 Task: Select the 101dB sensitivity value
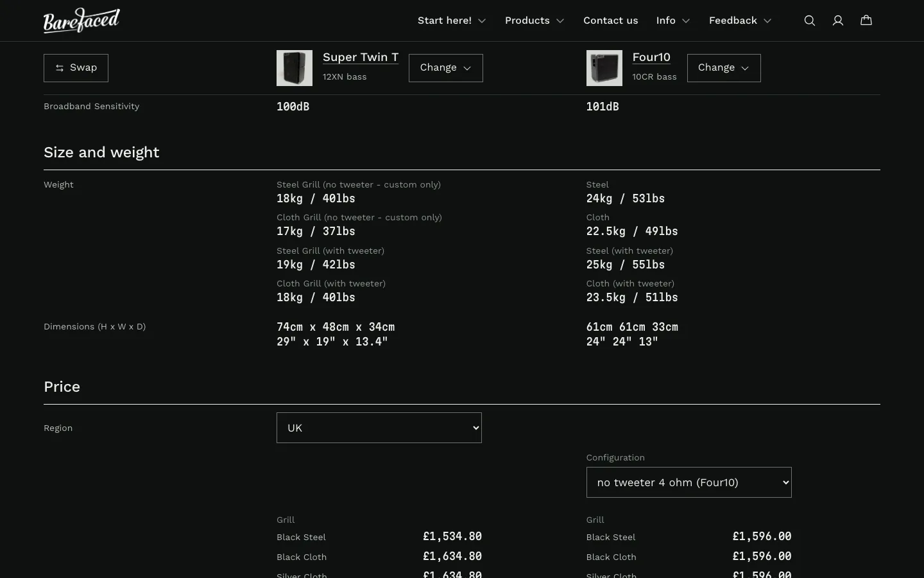click(x=603, y=107)
